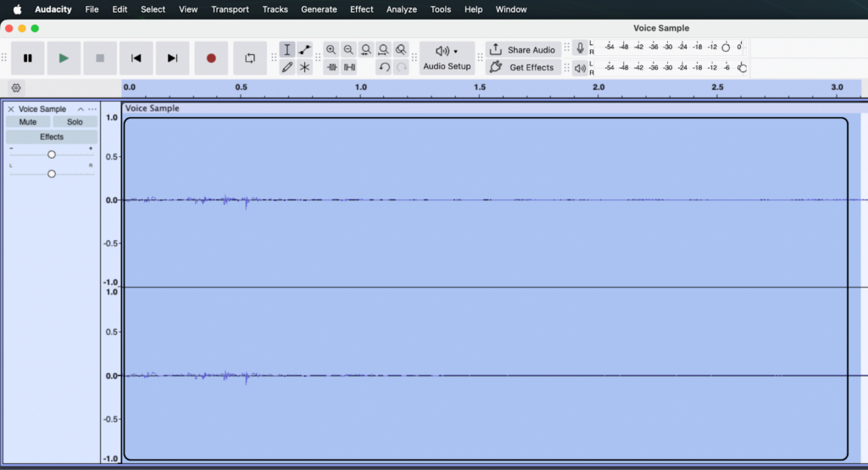The width and height of the screenshot is (868, 470).
Task: Open the Voice Sample track ellipsis menu
Action: (92, 109)
